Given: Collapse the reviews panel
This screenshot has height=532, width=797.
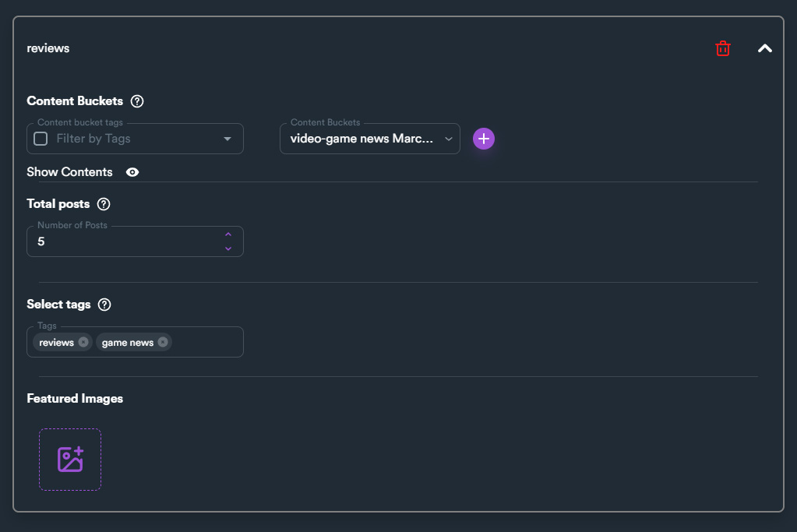Looking at the screenshot, I should [765, 48].
